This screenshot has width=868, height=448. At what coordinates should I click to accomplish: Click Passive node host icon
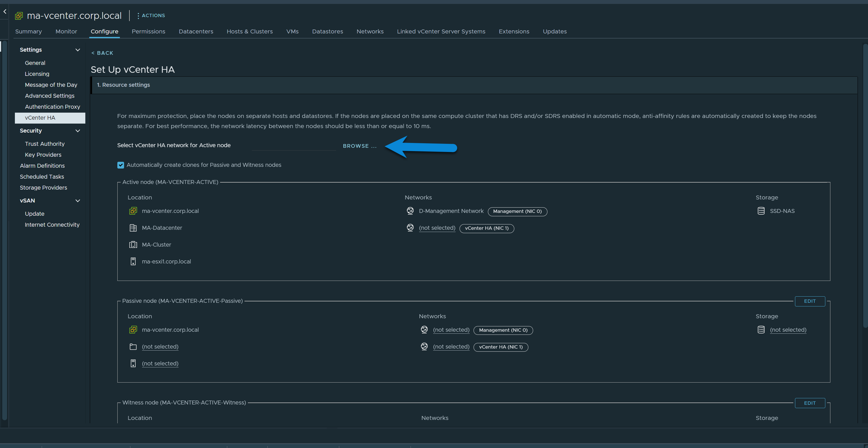[x=133, y=363]
